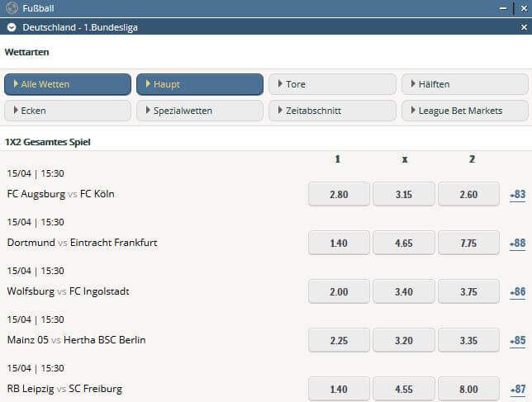Open the Zeitabschnitt filter

coord(332,111)
